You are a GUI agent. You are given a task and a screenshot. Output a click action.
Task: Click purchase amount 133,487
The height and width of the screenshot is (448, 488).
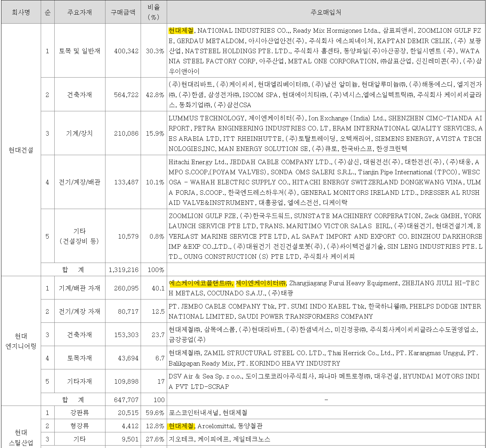coord(126,182)
